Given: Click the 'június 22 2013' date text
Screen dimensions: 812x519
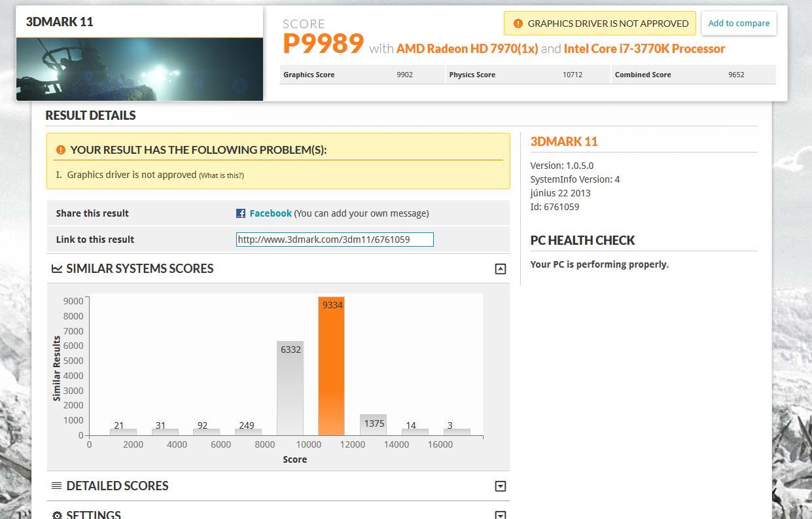Looking at the screenshot, I should point(561,193).
